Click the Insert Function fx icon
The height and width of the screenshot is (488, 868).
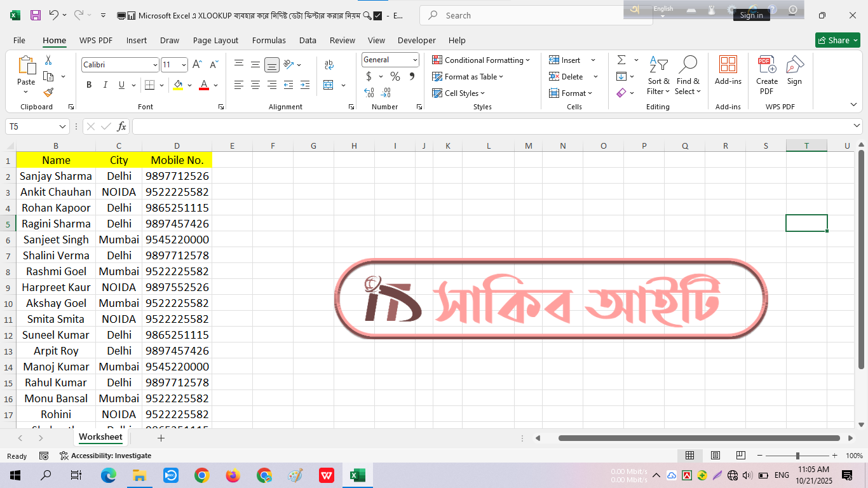121,126
